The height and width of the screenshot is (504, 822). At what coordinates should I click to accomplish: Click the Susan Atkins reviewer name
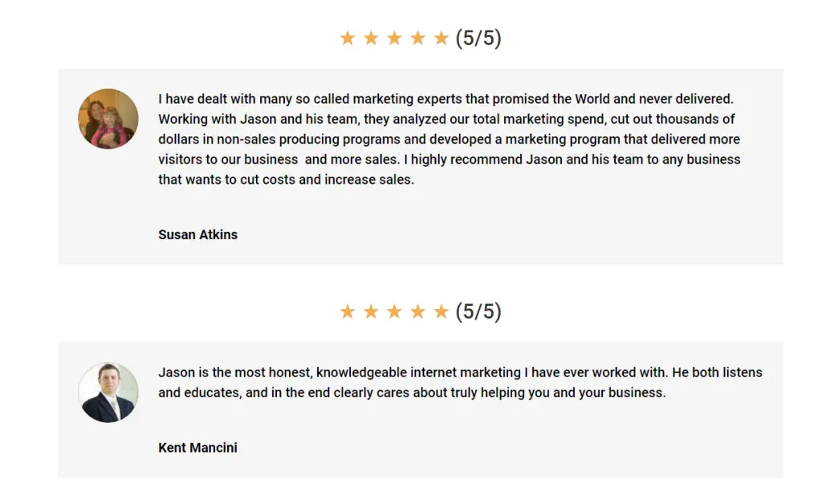(x=197, y=235)
